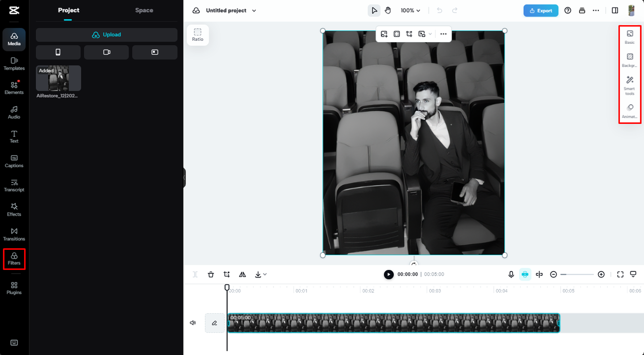Click the Export button
Viewport: 644px width, 355px height.
click(x=541, y=11)
